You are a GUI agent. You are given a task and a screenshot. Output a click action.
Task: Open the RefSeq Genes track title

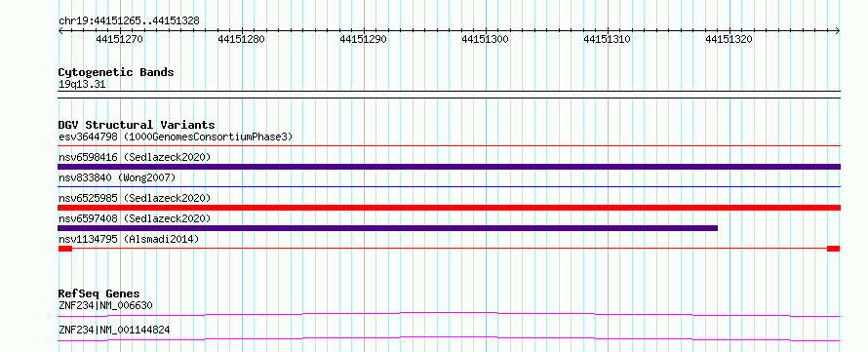click(99, 293)
